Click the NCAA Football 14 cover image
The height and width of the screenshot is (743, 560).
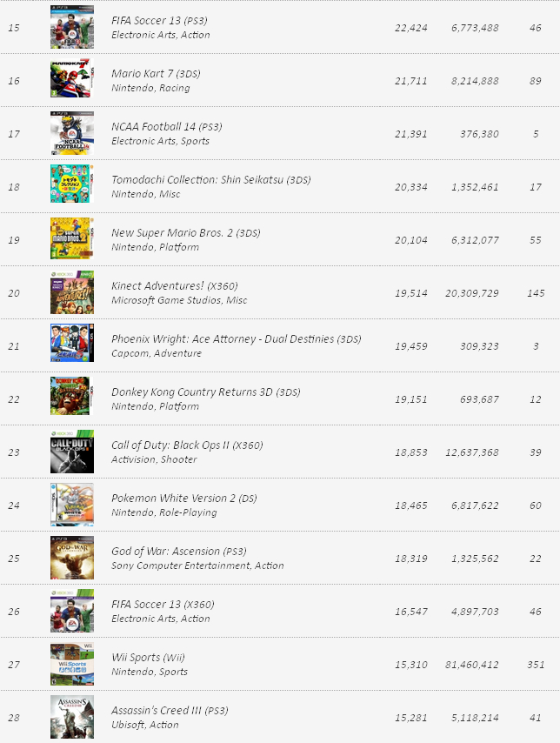pyautogui.click(x=71, y=133)
